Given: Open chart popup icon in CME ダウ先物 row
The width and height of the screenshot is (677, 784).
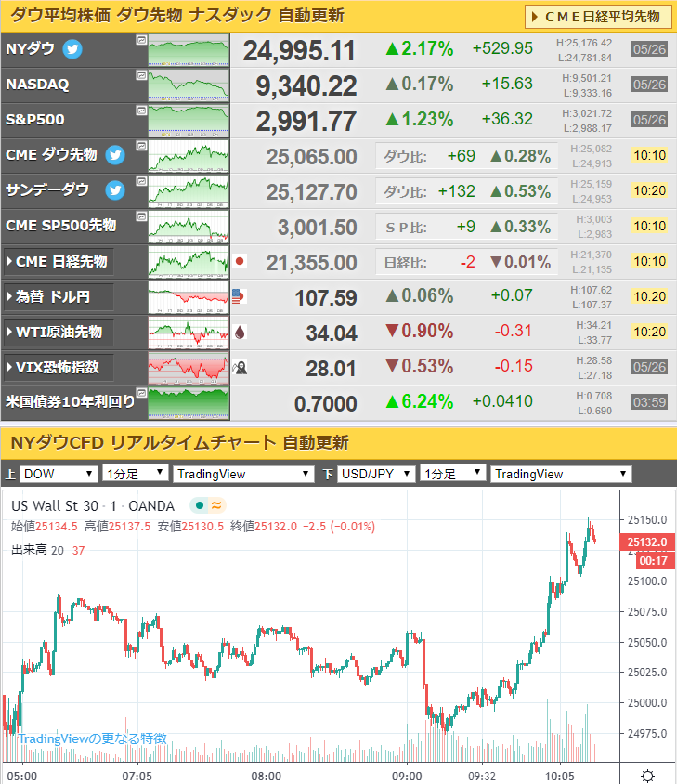Looking at the screenshot, I should (141, 146).
